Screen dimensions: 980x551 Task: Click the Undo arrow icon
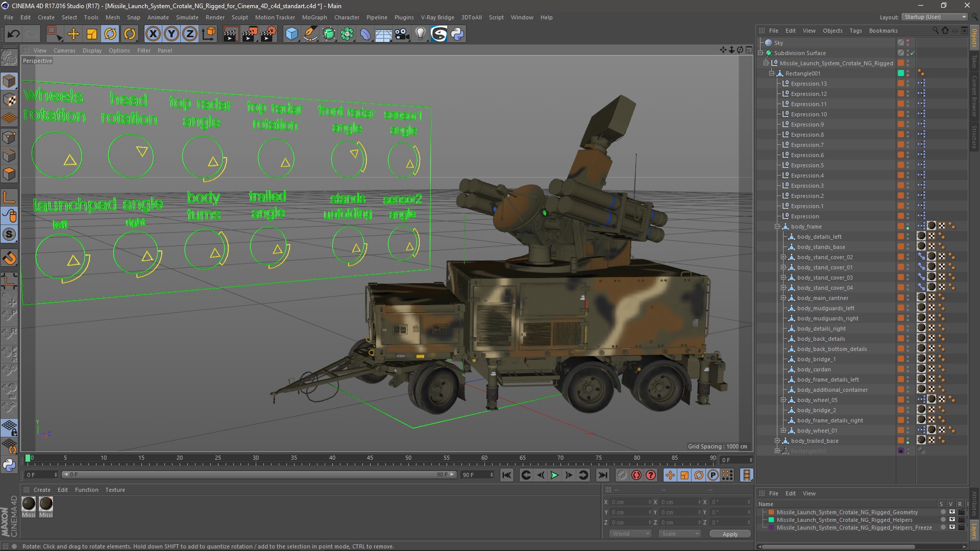point(14,34)
